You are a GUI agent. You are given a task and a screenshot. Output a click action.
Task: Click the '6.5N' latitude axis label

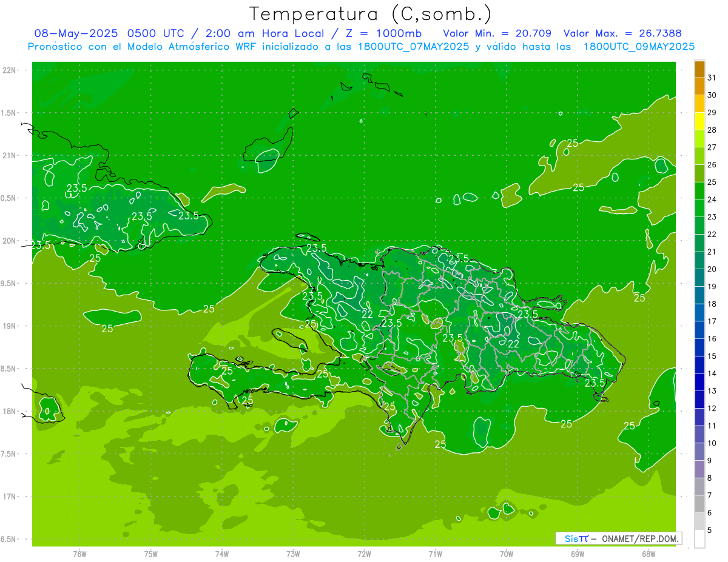pyautogui.click(x=8, y=540)
